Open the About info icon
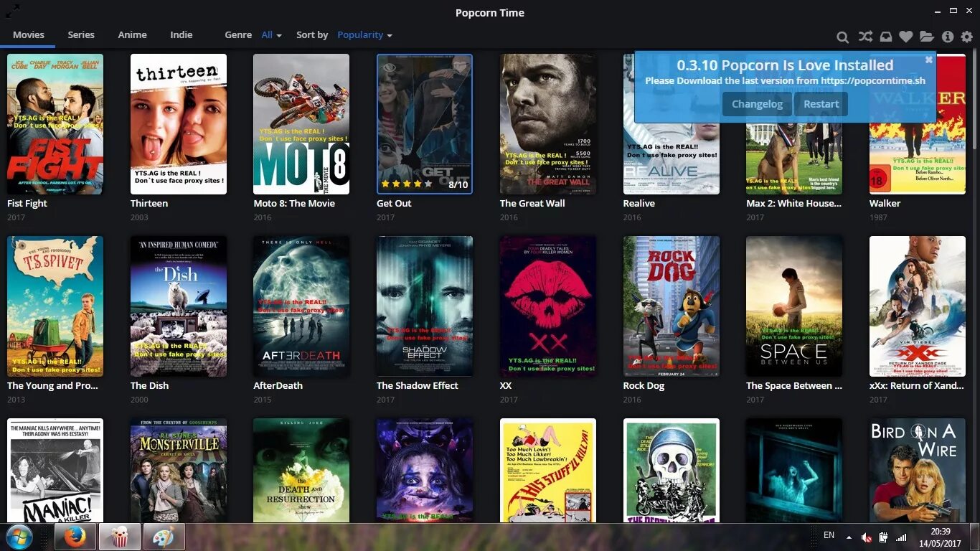This screenshot has width=980, height=551. point(948,37)
